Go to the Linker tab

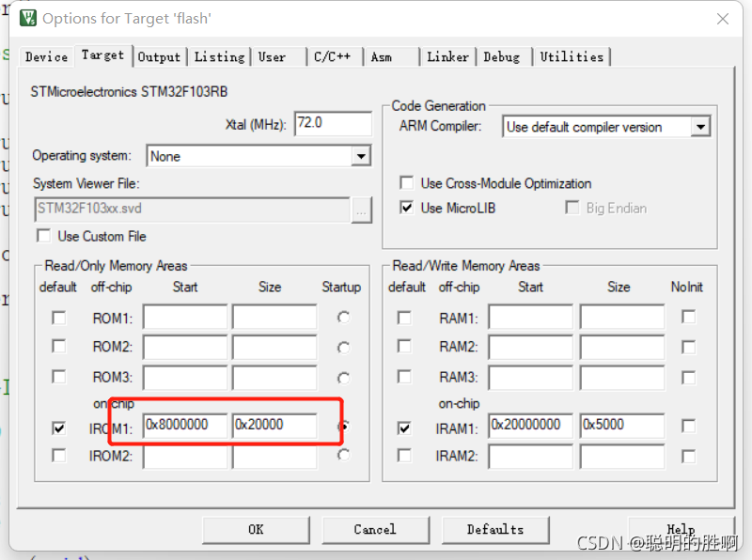448,57
